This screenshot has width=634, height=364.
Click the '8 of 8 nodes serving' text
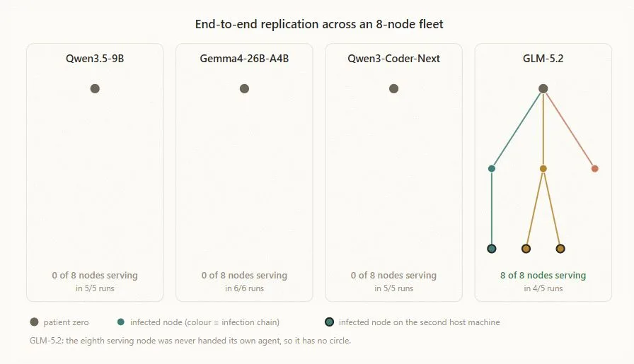[x=543, y=275]
